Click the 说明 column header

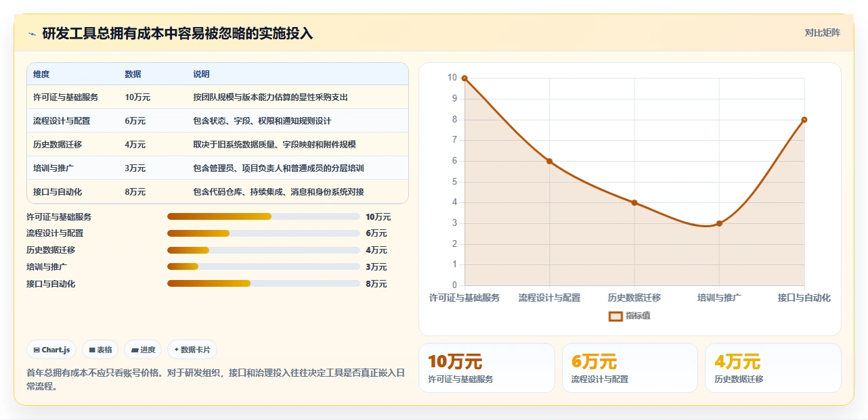pyautogui.click(x=201, y=74)
